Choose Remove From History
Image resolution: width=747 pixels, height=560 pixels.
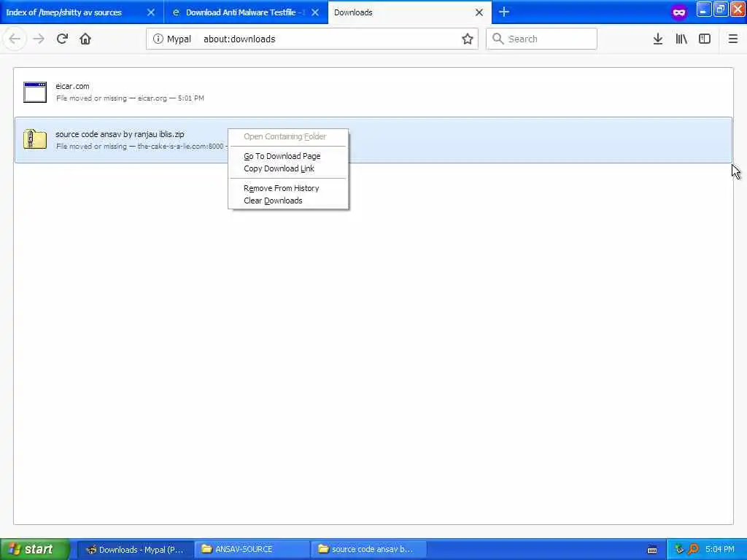click(282, 188)
